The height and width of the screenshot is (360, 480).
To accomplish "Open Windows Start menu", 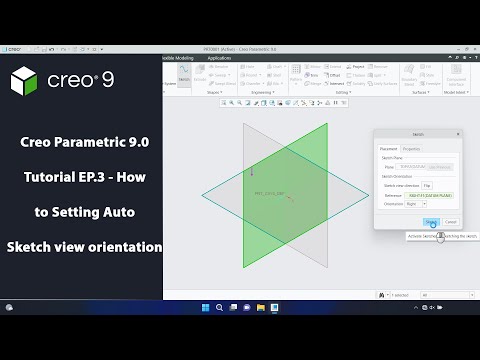I will pyautogui.click(x=206, y=307).
